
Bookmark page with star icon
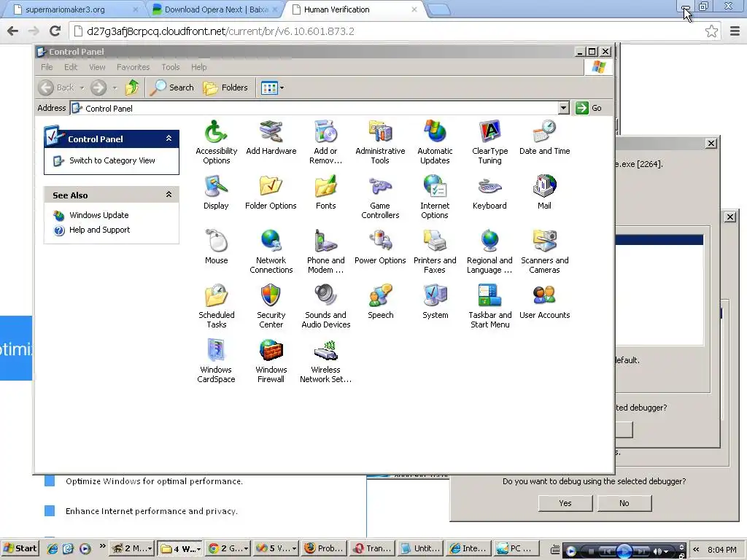(x=711, y=31)
